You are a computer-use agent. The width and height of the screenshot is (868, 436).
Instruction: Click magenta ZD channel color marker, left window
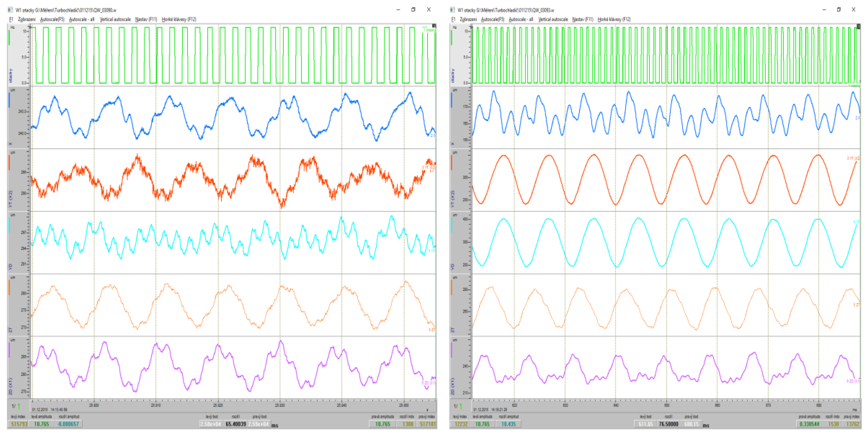click(x=9, y=350)
